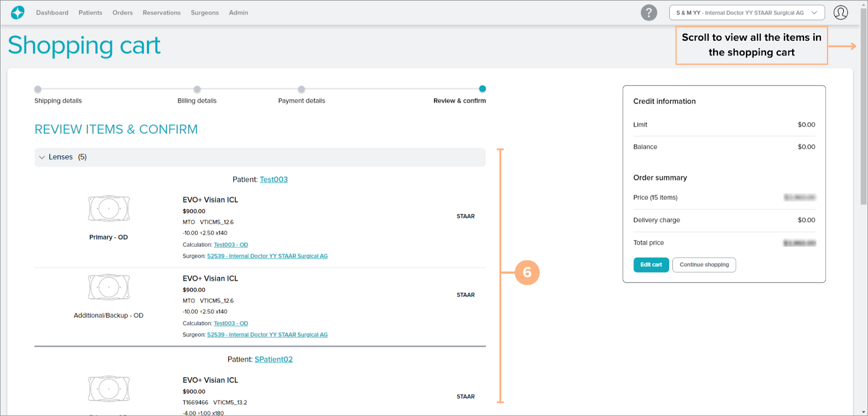
Task: Click the scroll-down arrow of page scrollbar
Action: [x=864, y=412]
